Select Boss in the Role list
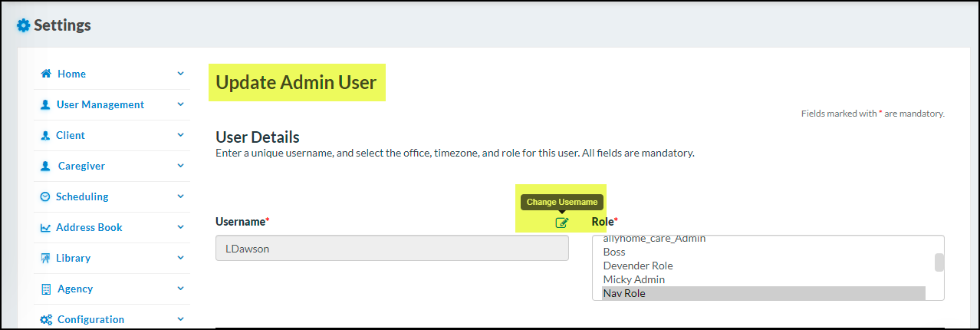 [614, 252]
